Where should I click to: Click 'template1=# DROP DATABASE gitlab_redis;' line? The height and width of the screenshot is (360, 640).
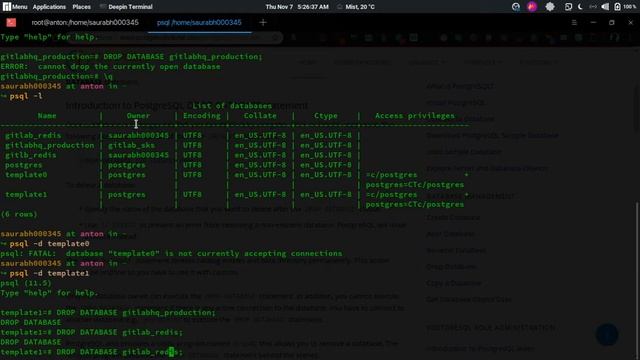click(x=91, y=332)
